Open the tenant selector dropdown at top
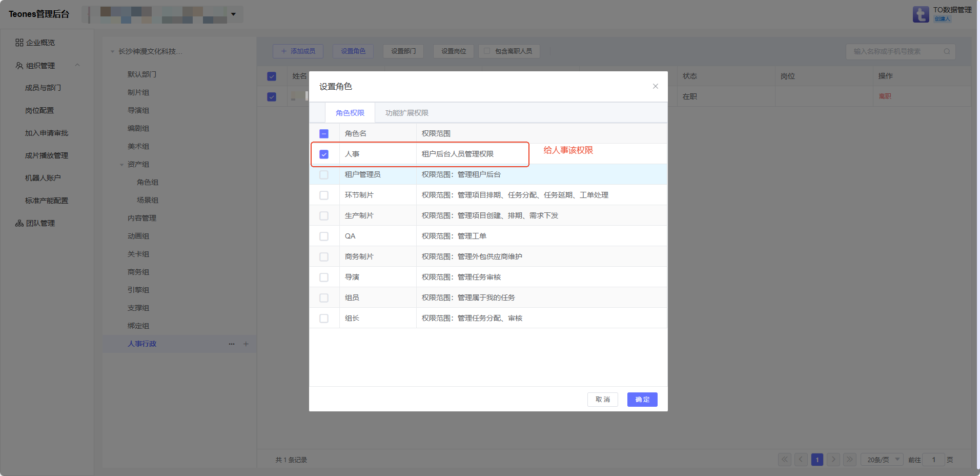The image size is (980, 476). [233, 14]
